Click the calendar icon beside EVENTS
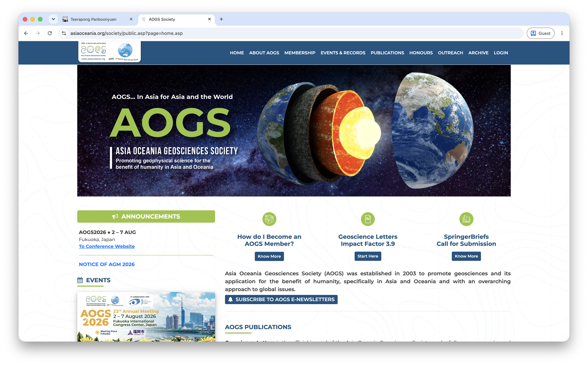Screen dimensions: 588x366 point(80,280)
